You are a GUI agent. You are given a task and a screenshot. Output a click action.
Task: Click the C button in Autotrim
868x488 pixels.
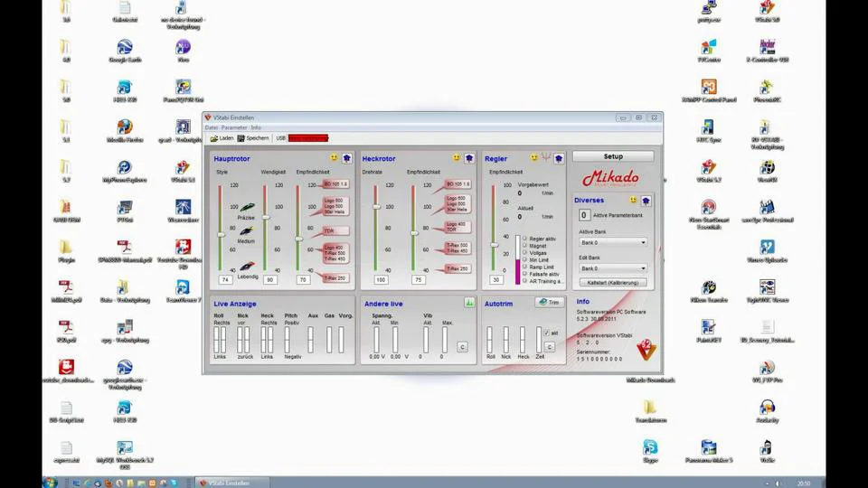tap(549, 347)
